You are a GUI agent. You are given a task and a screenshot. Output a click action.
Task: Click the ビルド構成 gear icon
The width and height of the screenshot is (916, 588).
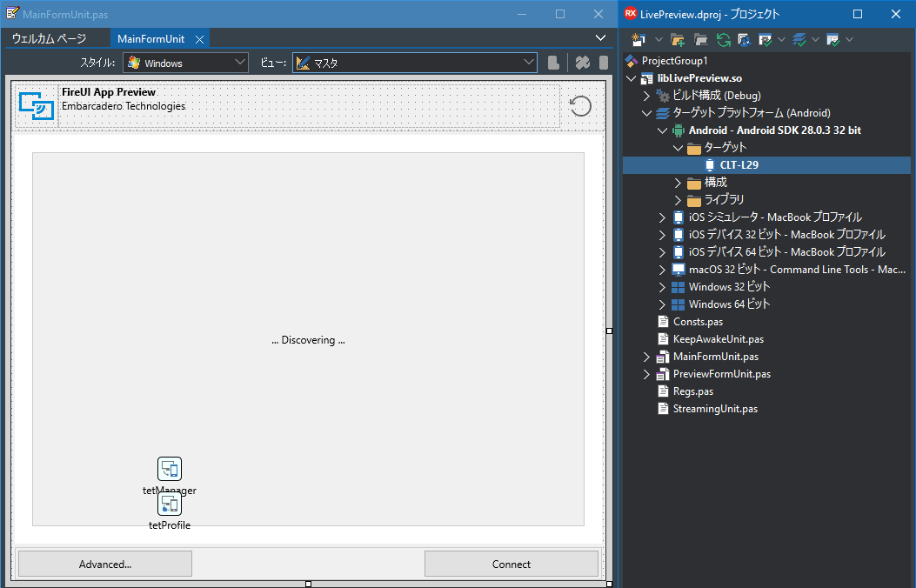[663, 96]
